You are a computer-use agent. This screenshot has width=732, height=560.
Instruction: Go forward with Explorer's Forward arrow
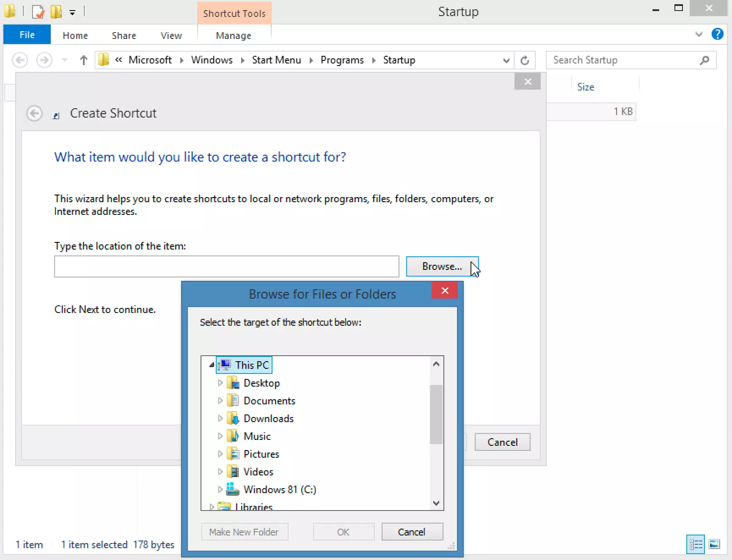pos(44,60)
